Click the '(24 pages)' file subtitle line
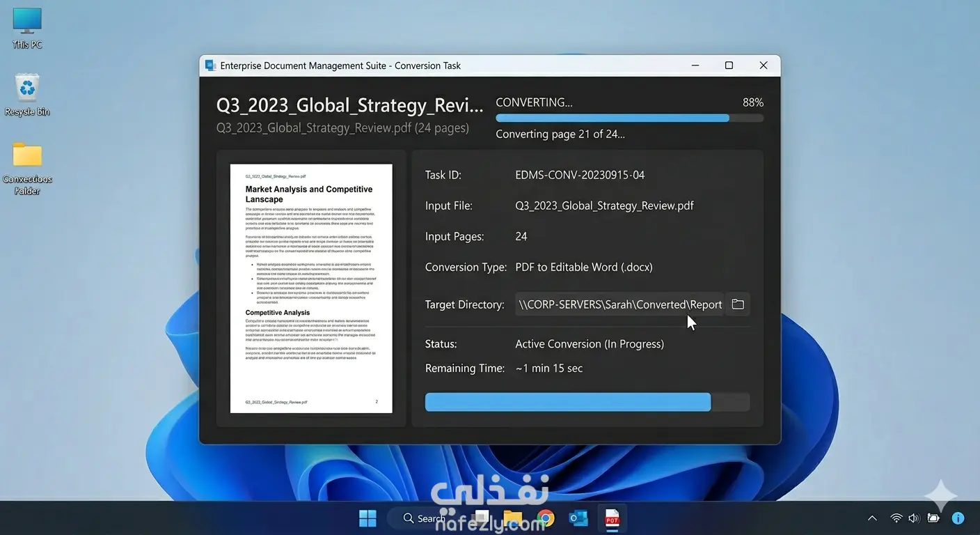This screenshot has width=980, height=535. pos(342,128)
